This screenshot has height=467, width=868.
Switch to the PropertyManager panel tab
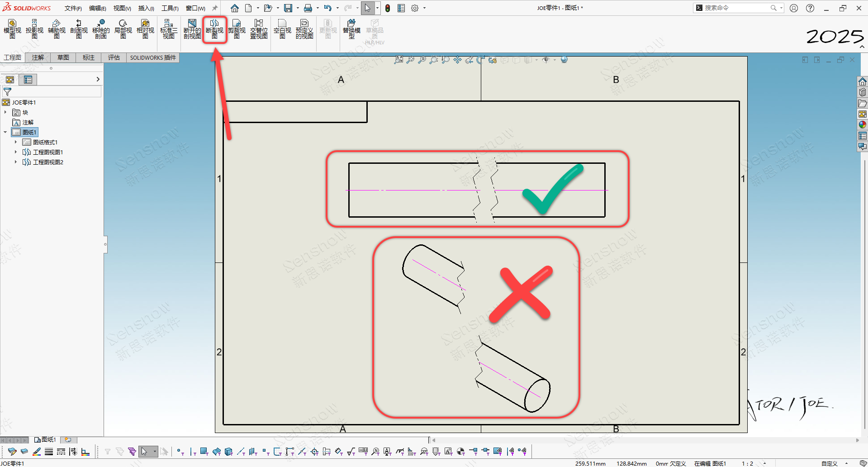[28, 80]
